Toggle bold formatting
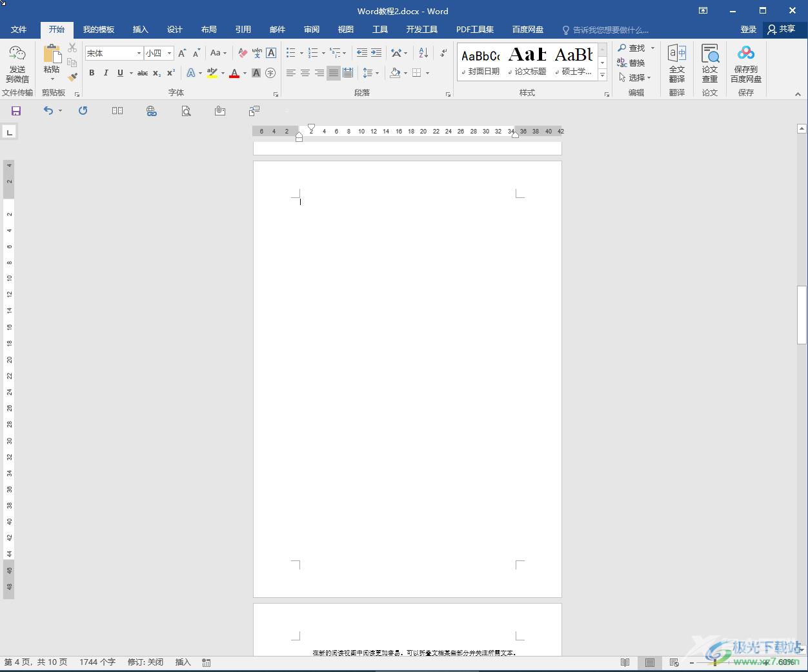Screen dimensions: 808x672 pyautogui.click(x=92, y=73)
